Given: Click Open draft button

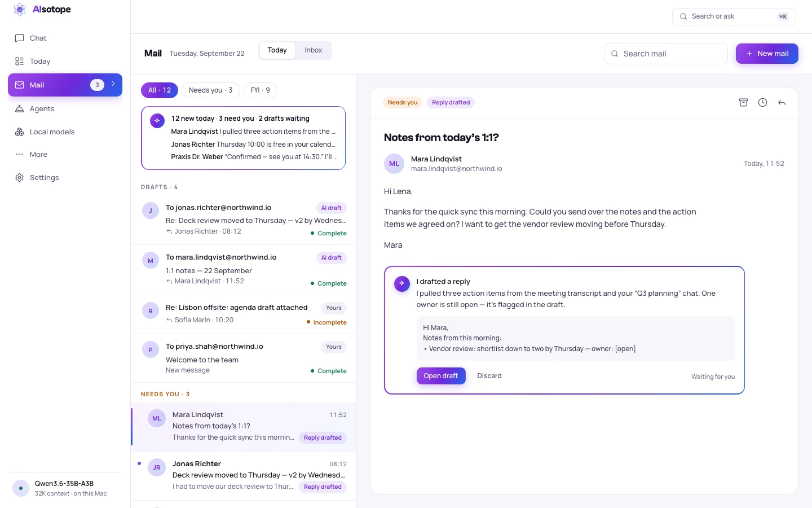Looking at the screenshot, I should [x=441, y=376].
